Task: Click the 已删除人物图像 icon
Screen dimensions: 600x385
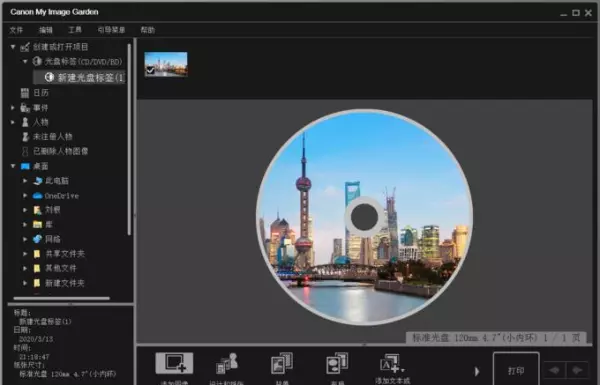Action: coord(25,151)
